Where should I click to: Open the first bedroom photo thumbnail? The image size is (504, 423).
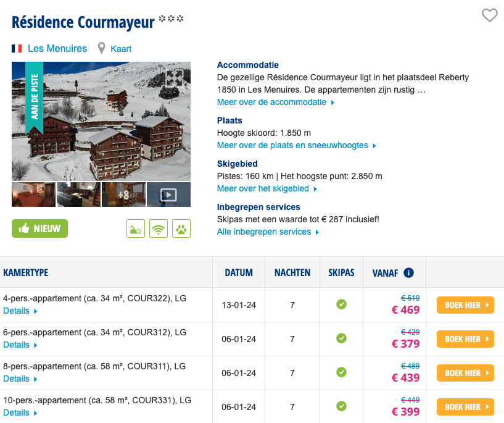tap(33, 195)
